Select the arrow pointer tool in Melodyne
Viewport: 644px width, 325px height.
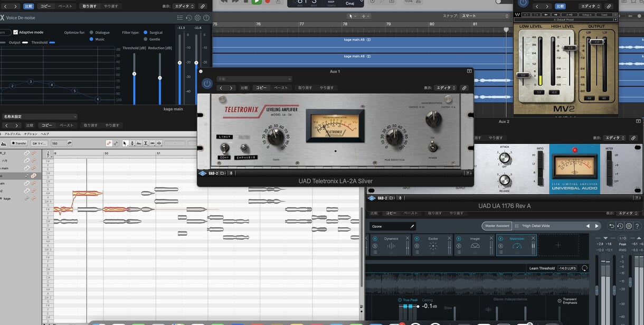125,143
